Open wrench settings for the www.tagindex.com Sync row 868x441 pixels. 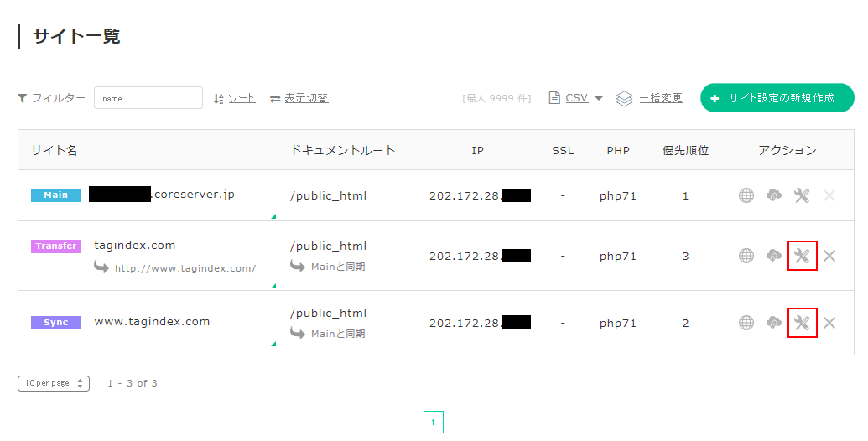pyautogui.click(x=802, y=323)
